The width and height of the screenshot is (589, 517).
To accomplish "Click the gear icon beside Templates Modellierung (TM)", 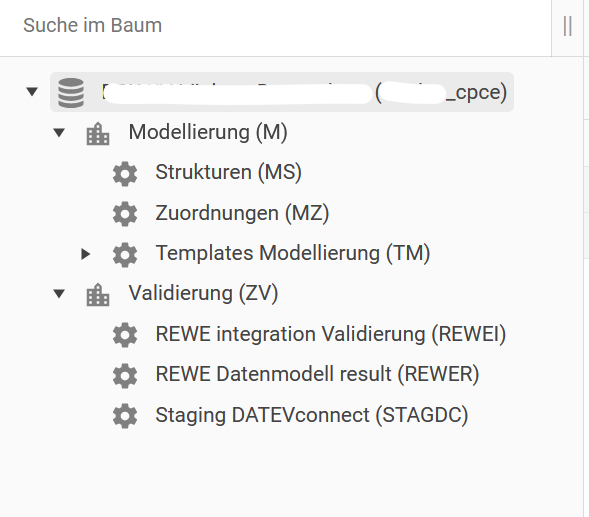I will coord(125,255).
